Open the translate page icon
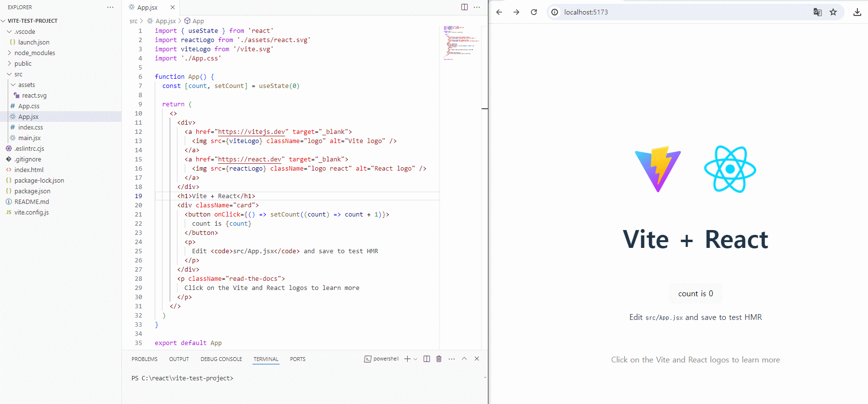 tap(817, 12)
